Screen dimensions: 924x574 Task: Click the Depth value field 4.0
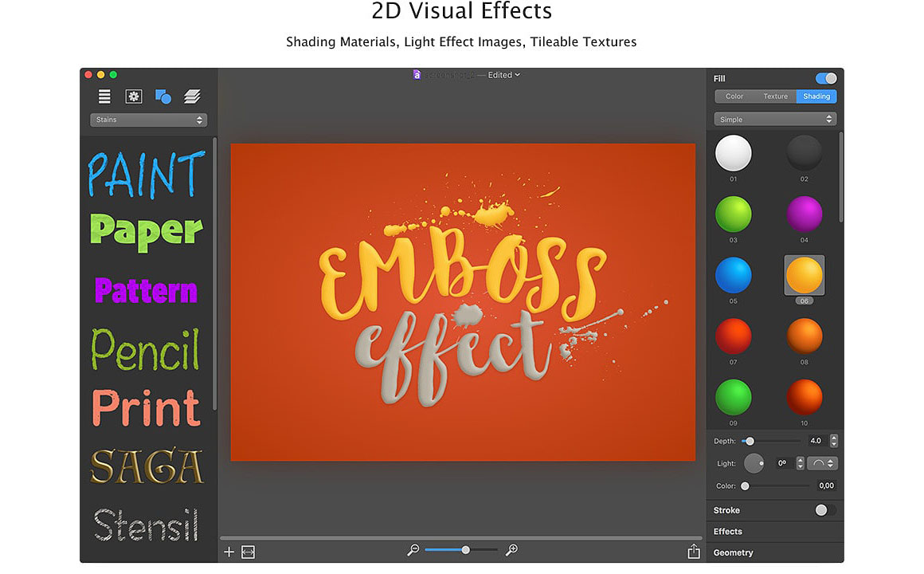tap(816, 441)
